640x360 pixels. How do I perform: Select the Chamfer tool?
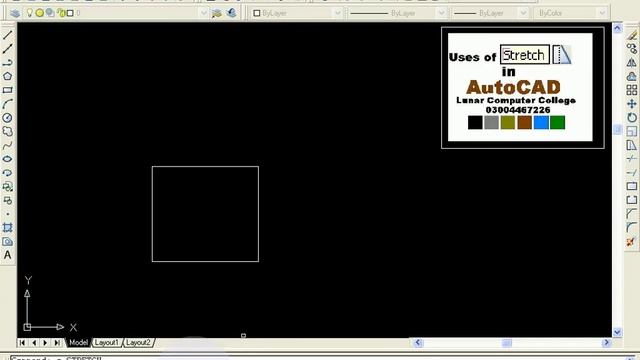(x=631, y=214)
